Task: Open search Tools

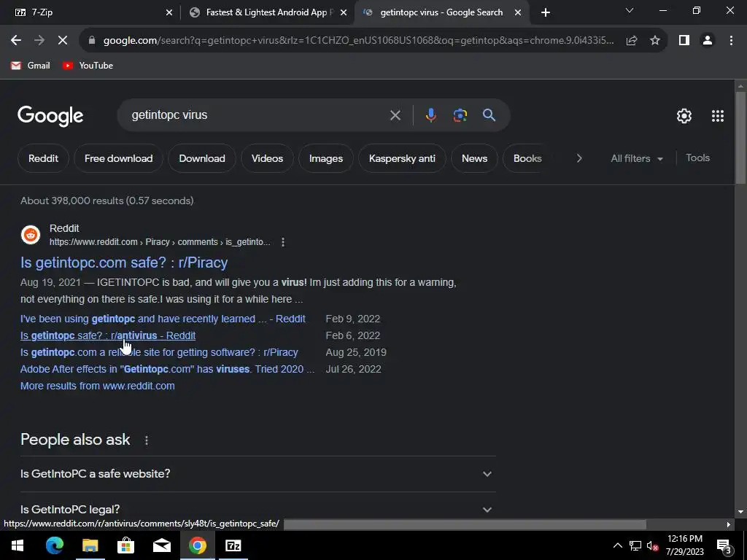Action: point(697,158)
